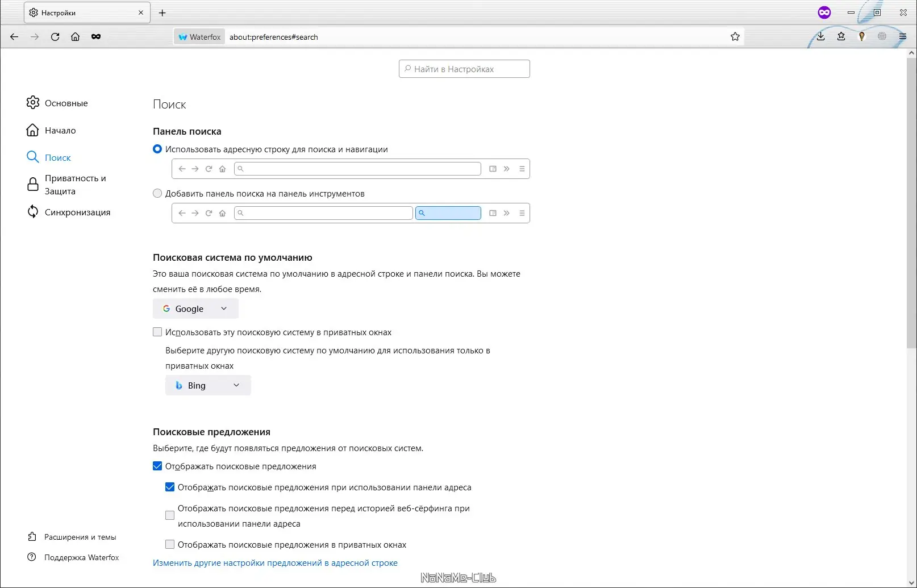Switch to the Начало settings category
Screen dimensions: 917x588
click(51, 130)
